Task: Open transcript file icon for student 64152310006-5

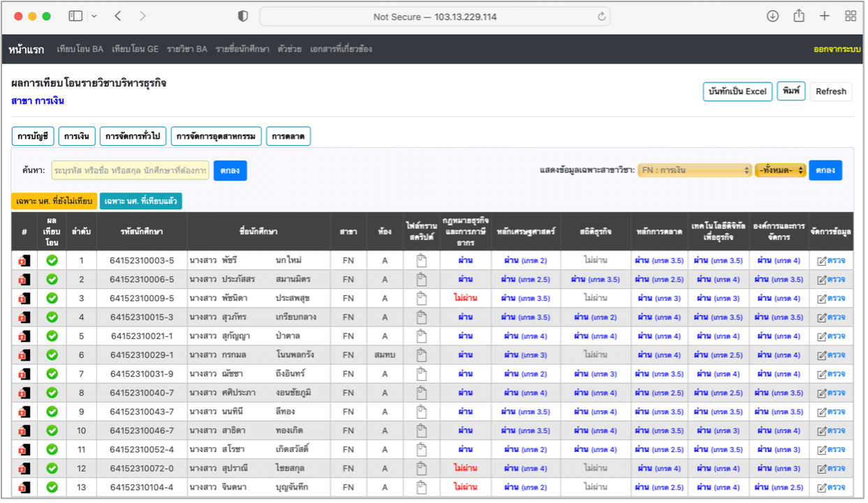Action: [x=420, y=280]
